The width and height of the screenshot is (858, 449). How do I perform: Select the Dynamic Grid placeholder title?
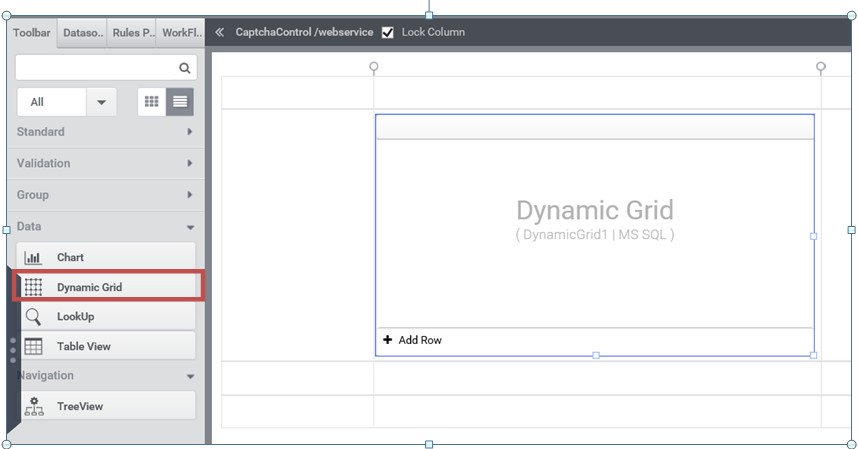595,210
